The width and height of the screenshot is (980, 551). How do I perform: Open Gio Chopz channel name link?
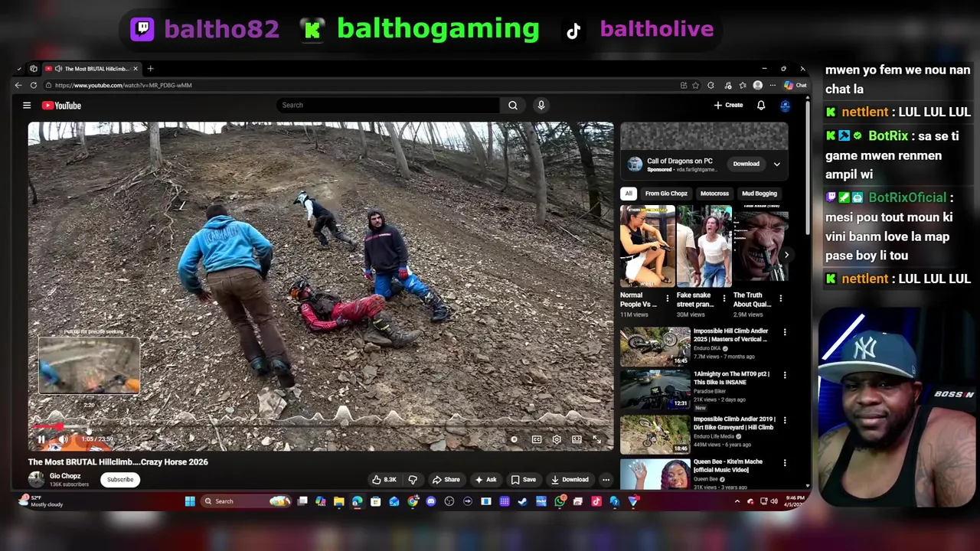[65, 476]
